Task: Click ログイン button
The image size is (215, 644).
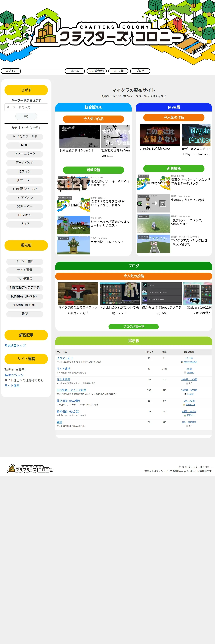Action: pos(11,71)
